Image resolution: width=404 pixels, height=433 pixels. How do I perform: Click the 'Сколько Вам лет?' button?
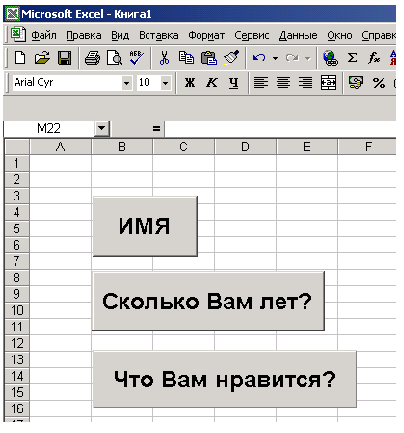pyautogui.click(x=208, y=301)
